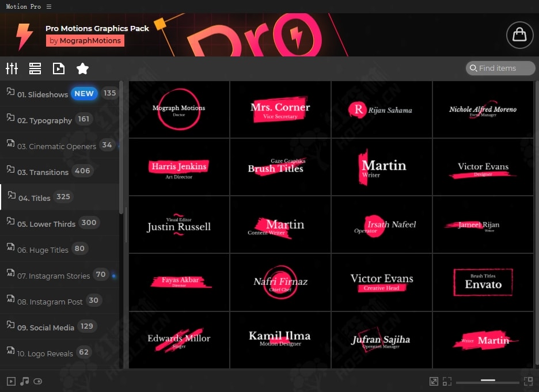Select the Harris Jenkins title thumbnail
Image resolution: width=539 pixels, height=392 pixels.
[179, 167]
